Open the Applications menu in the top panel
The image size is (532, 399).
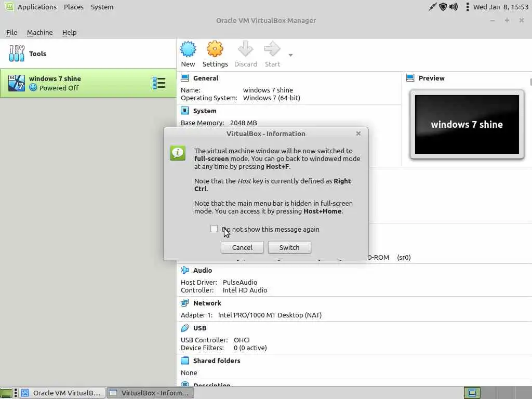[37, 7]
